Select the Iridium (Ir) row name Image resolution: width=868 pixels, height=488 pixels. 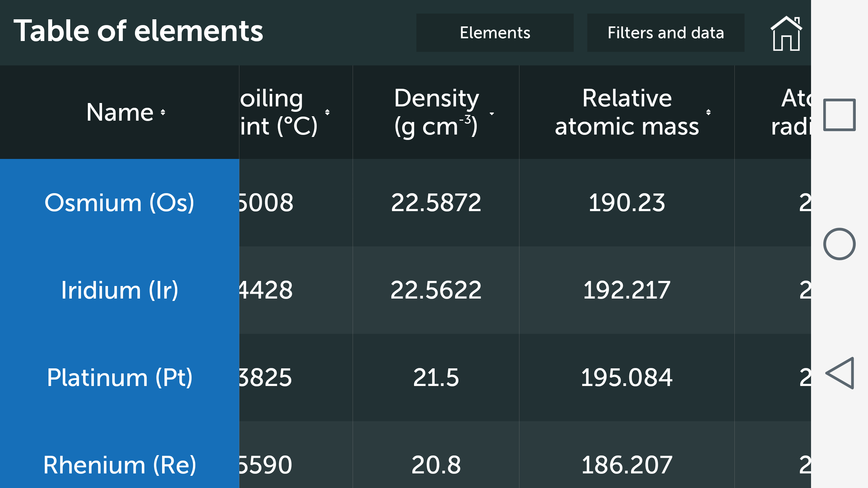point(119,290)
